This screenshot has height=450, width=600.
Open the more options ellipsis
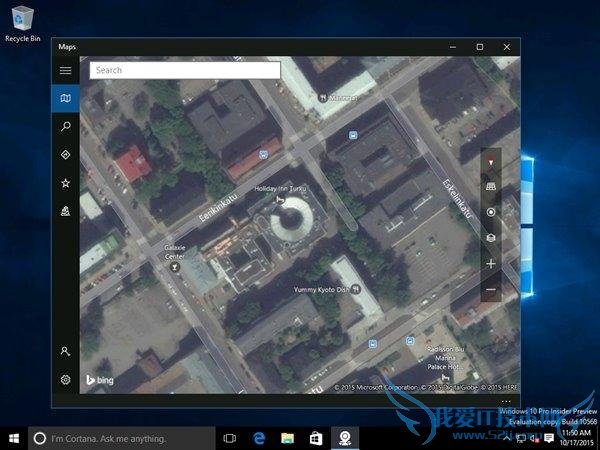[506, 401]
